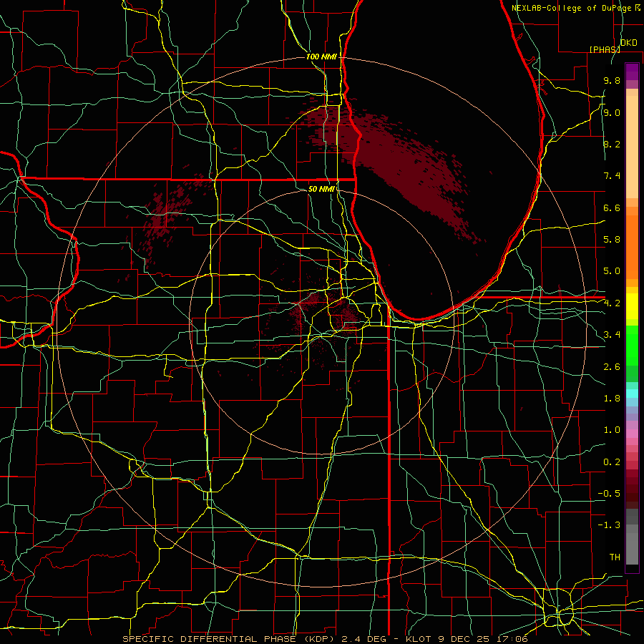The height and width of the screenshot is (644, 644).
Task: Click the 1.0 scale value
Action: coord(612,430)
